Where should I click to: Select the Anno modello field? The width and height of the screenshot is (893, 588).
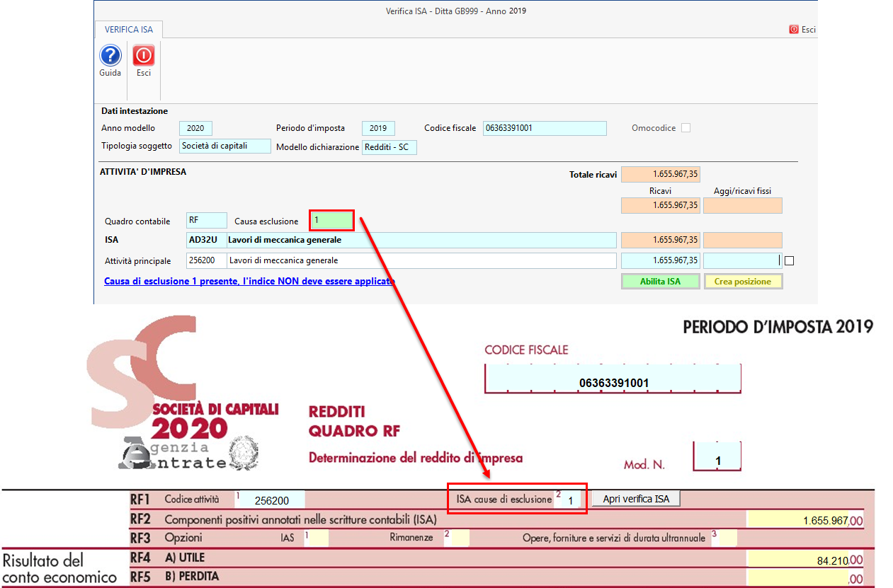tap(195, 128)
